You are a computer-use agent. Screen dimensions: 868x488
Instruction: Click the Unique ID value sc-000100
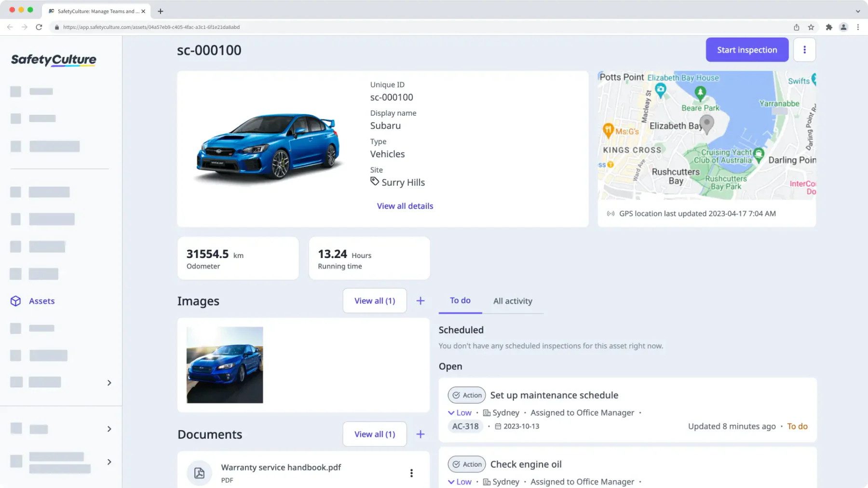(x=392, y=97)
